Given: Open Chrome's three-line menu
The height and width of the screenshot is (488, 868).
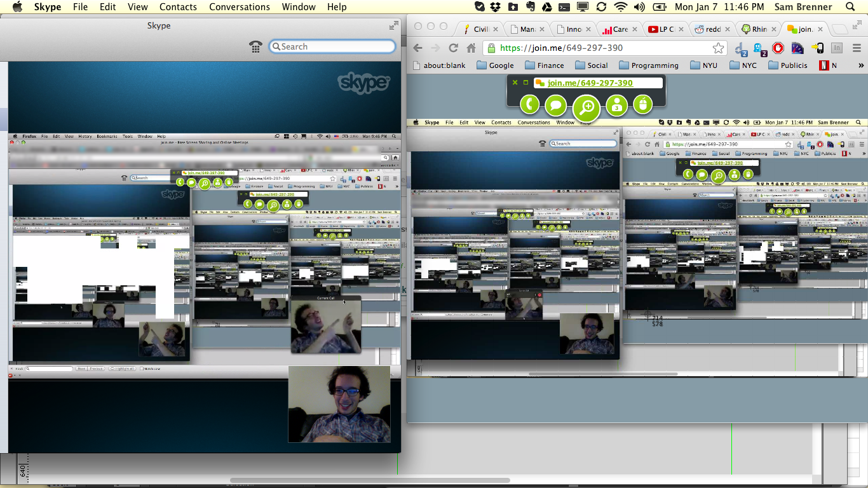Looking at the screenshot, I should coord(856,48).
